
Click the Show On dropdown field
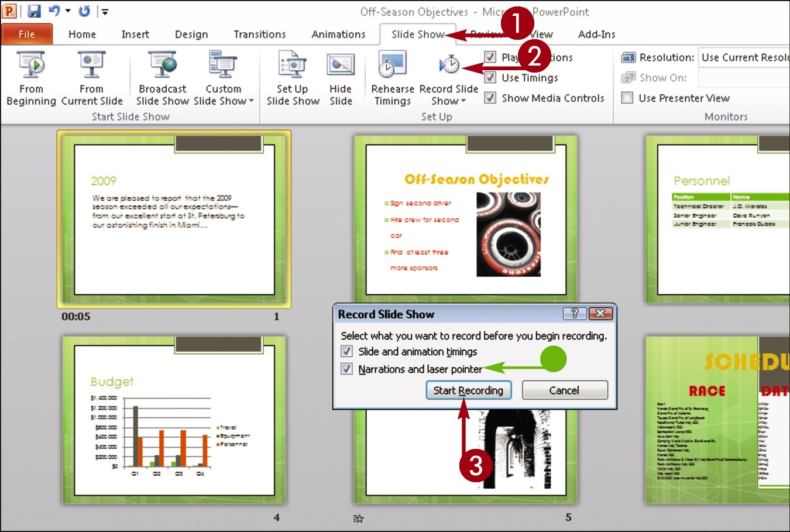click(744, 77)
